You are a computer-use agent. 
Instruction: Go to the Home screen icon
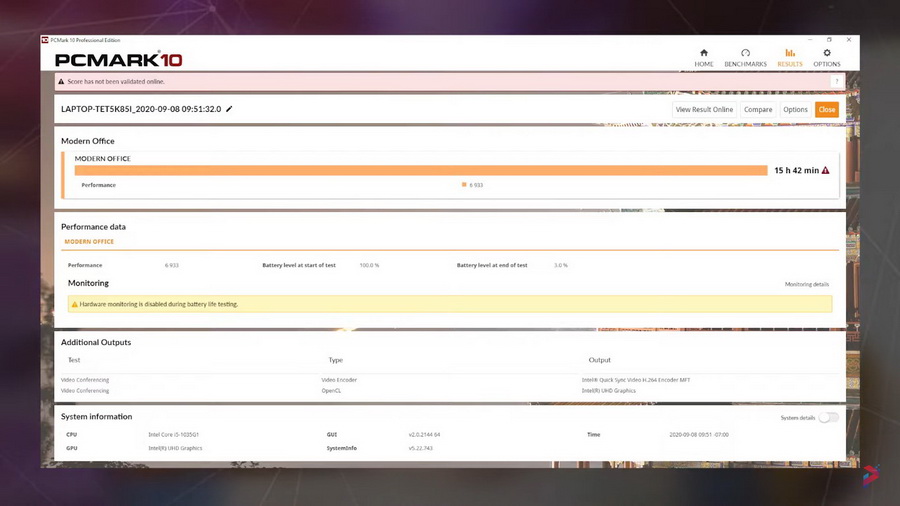(x=704, y=53)
